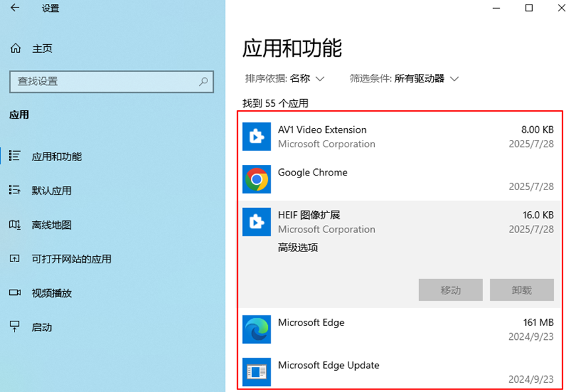
Task: Go back with the back arrow
Action: point(15,8)
